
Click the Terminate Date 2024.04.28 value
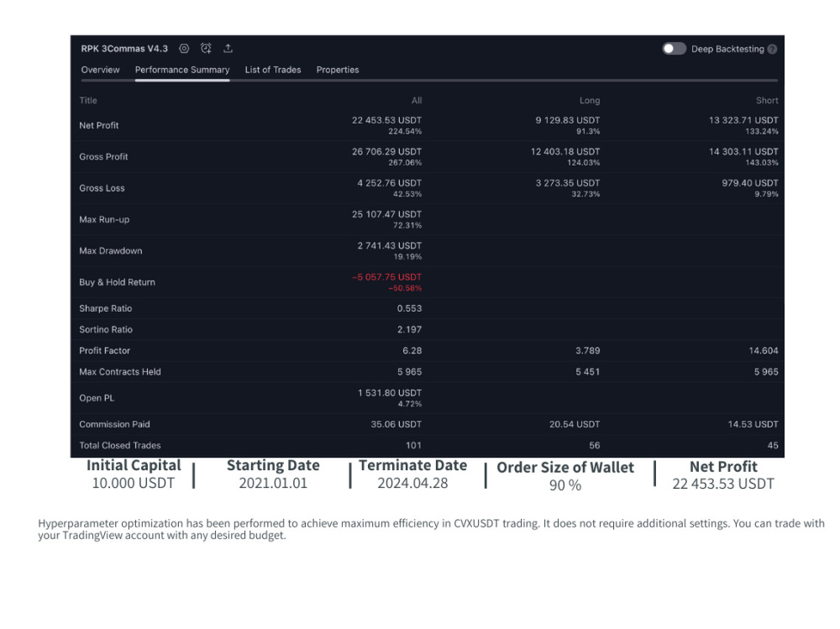(412, 483)
